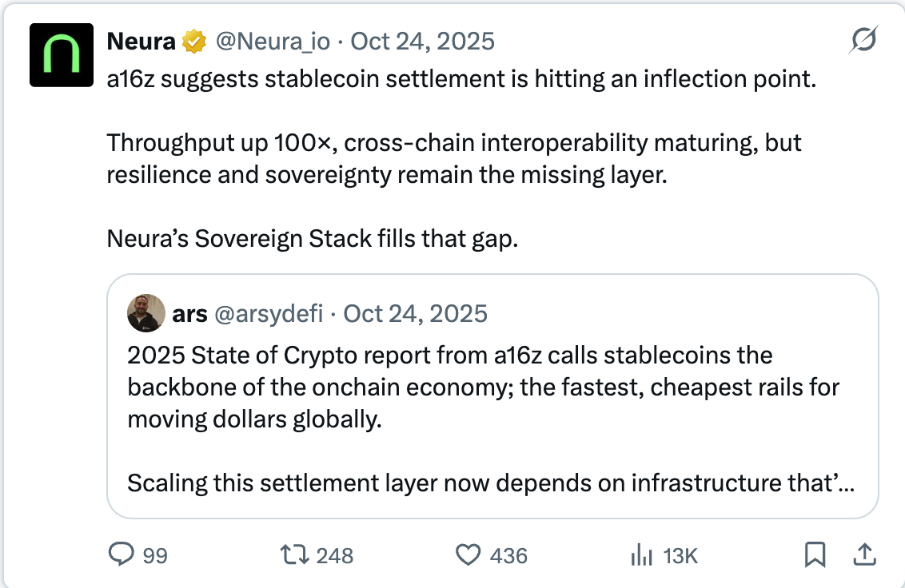The width and height of the screenshot is (905, 588).
Task: Open view analytics bar chart icon
Action: [x=640, y=554]
